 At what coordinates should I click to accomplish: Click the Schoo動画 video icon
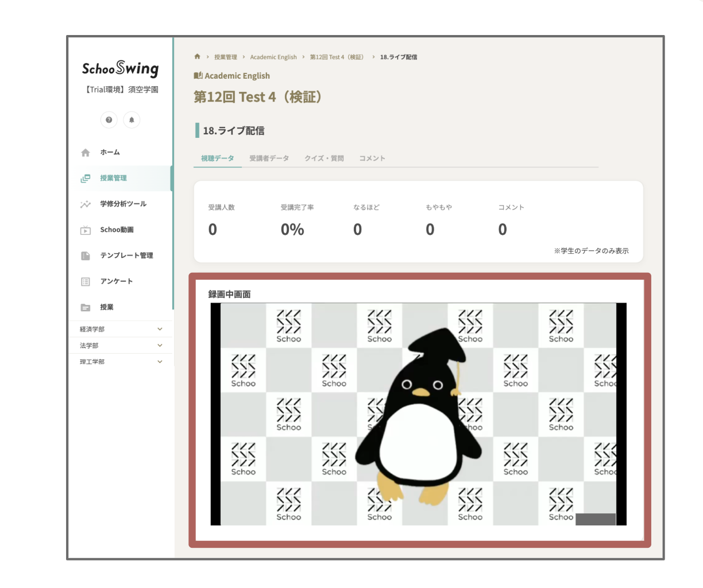86,230
